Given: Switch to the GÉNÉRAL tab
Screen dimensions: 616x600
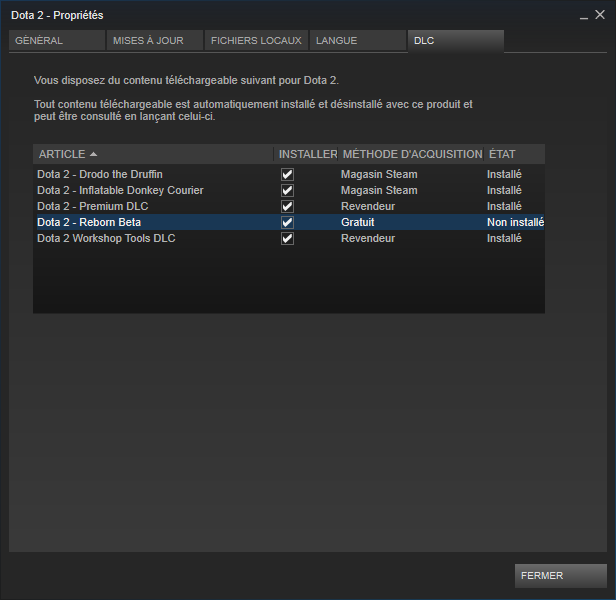Looking at the screenshot, I should point(57,40).
